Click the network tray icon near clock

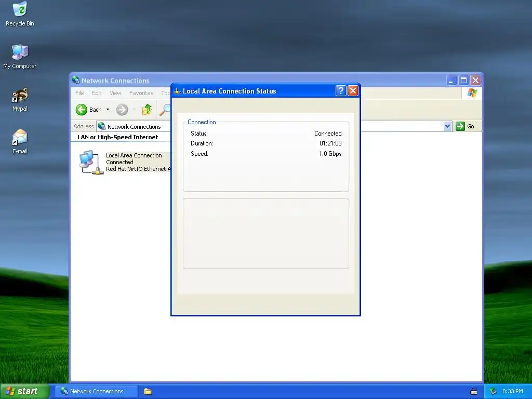pos(493,391)
